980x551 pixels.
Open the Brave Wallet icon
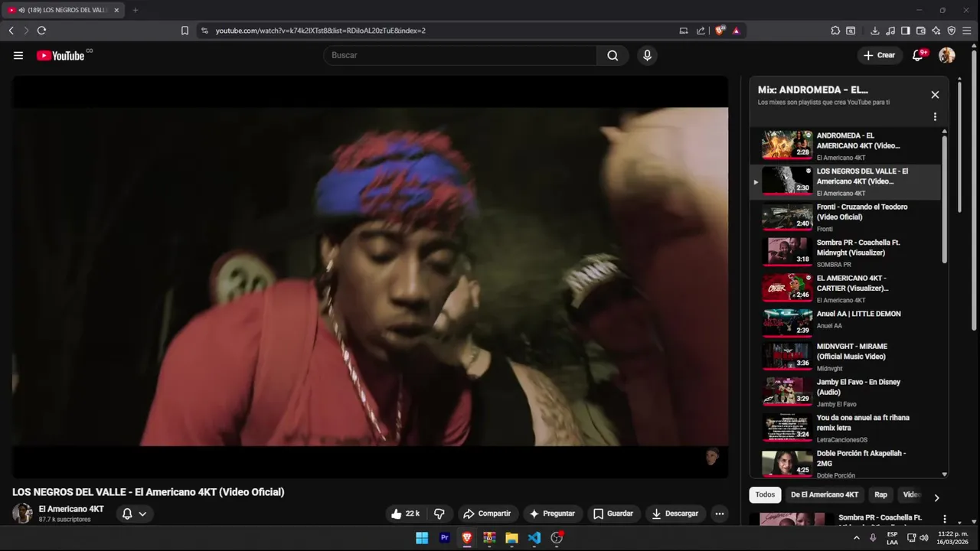921,31
